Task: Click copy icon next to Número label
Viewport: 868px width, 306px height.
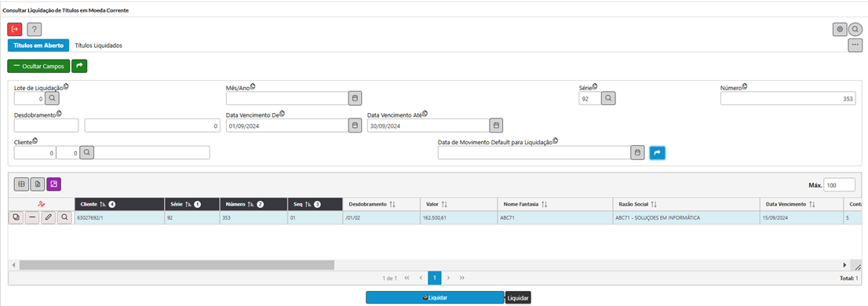Action: tap(745, 87)
